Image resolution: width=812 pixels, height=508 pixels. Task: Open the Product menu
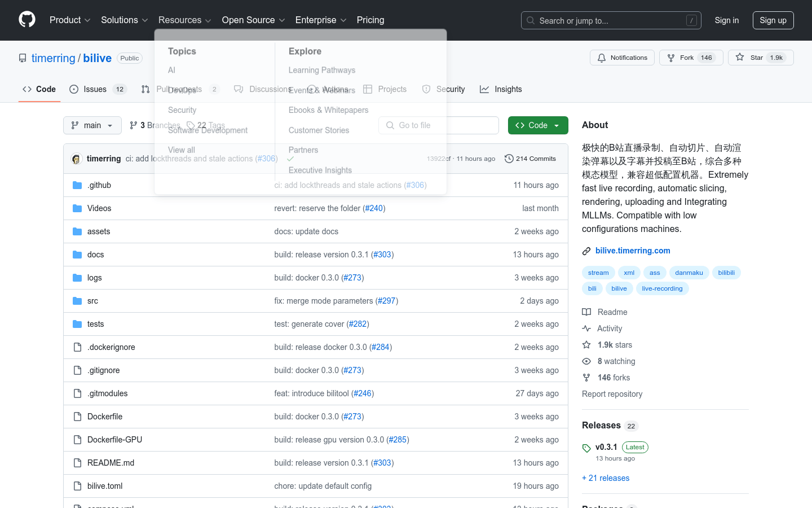[70, 20]
